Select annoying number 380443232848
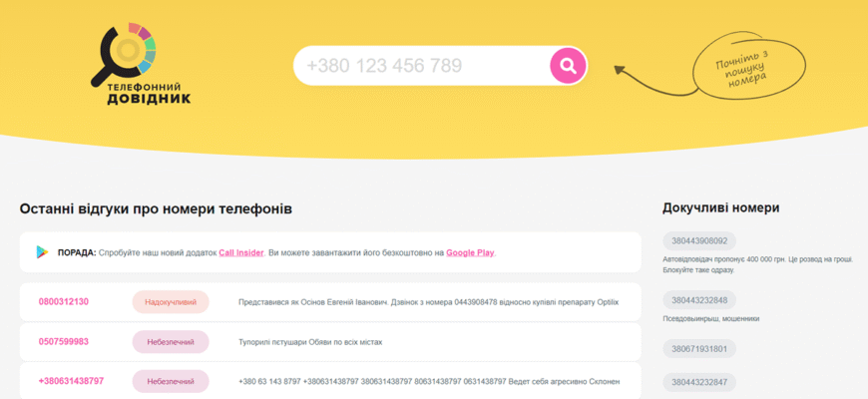This screenshot has height=399, width=868. (x=699, y=300)
